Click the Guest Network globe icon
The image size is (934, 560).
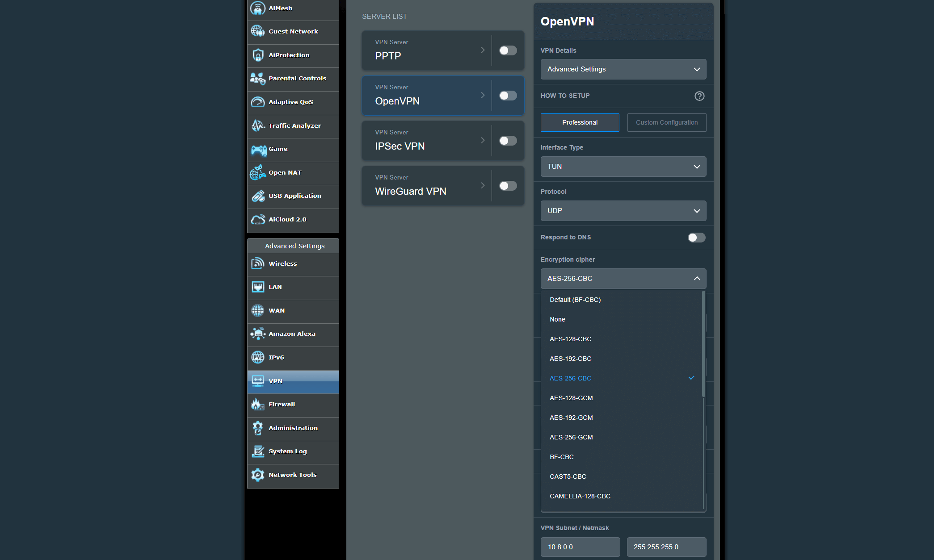(x=258, y=31)
